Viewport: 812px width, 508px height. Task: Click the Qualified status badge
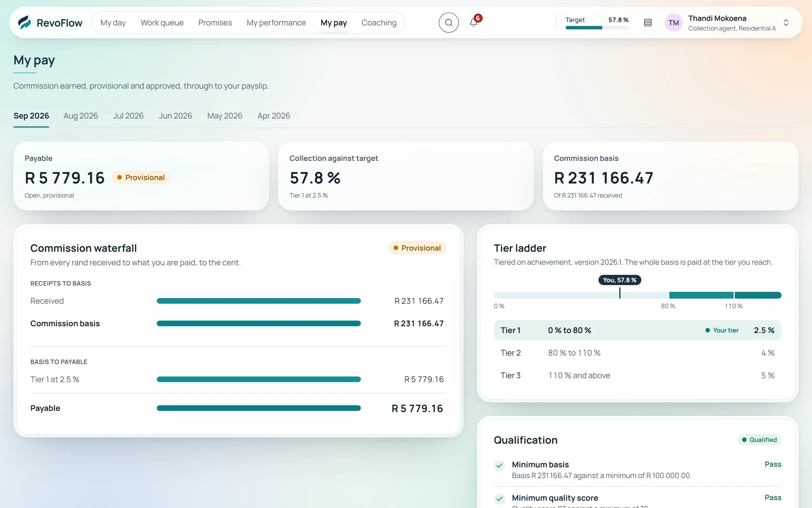759,440
